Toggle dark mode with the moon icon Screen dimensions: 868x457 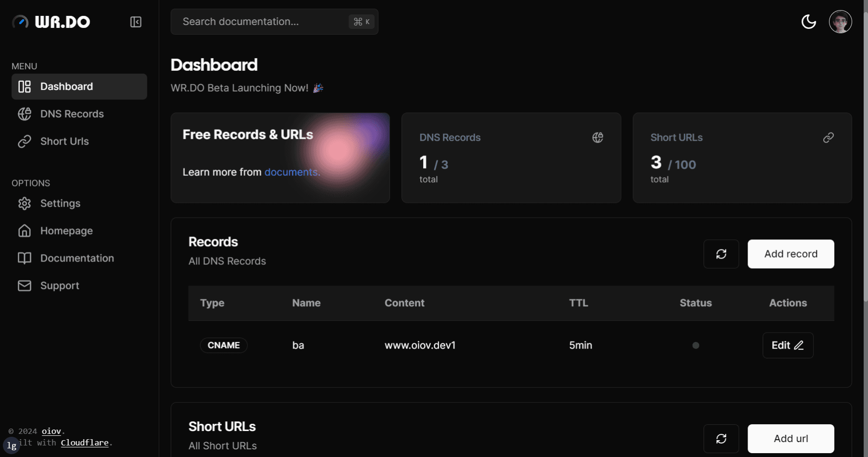[x=808, y=22]
